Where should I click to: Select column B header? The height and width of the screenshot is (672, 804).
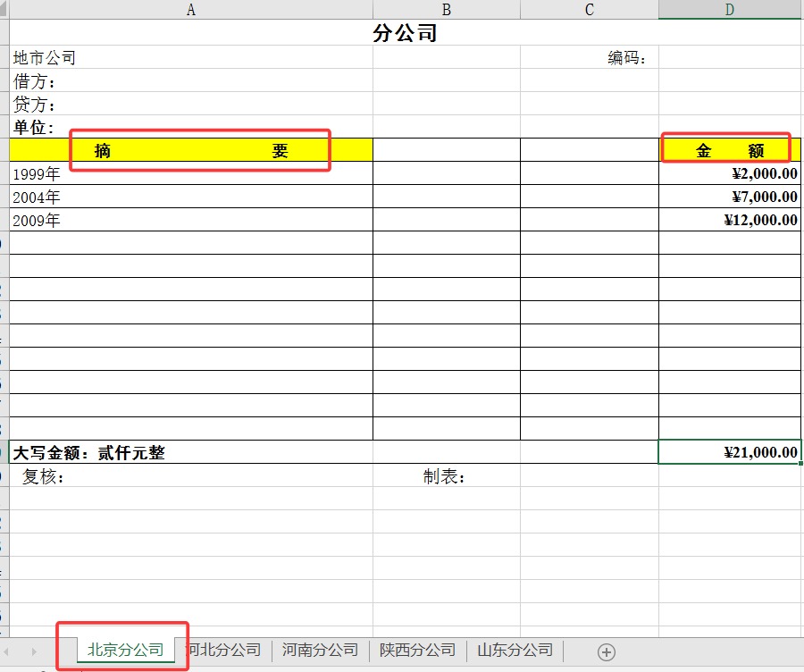coord(446,10)
